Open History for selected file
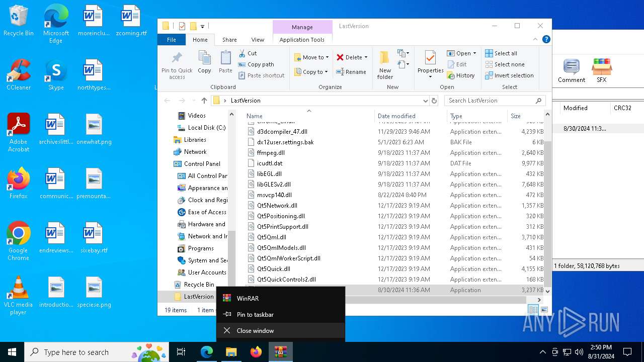This screenshot has width=644, height=362. 460,75
